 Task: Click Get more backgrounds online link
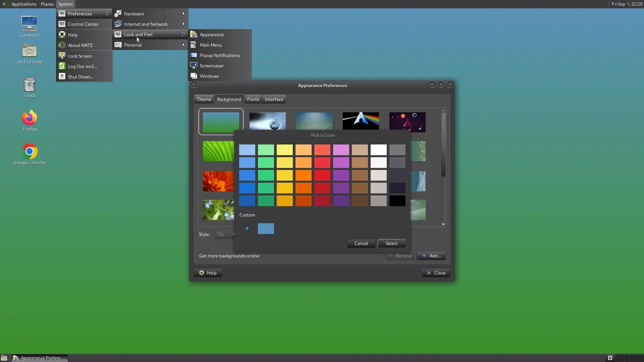coord(229,256)
